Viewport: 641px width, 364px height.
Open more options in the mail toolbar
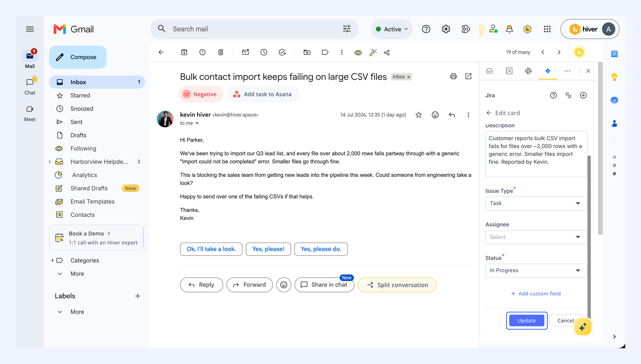pyautogui.click(x=342, y=52)
